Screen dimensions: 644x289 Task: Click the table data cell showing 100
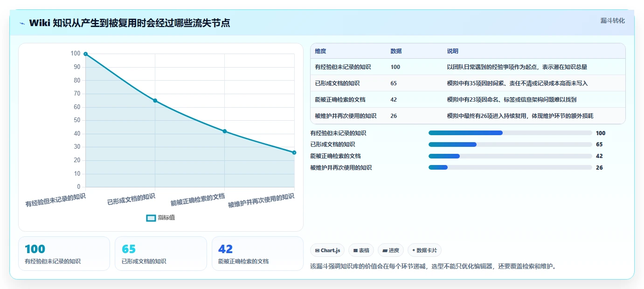pyautogui.click(x=395, y=67)
